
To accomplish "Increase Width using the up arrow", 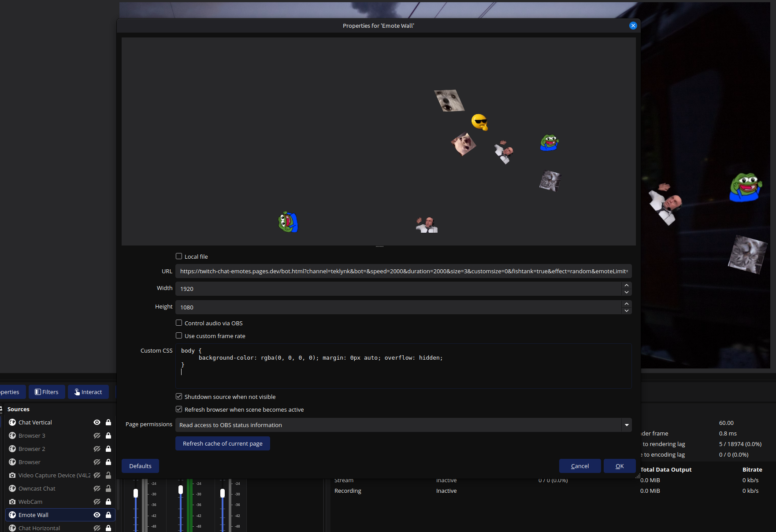I will 627,285.
